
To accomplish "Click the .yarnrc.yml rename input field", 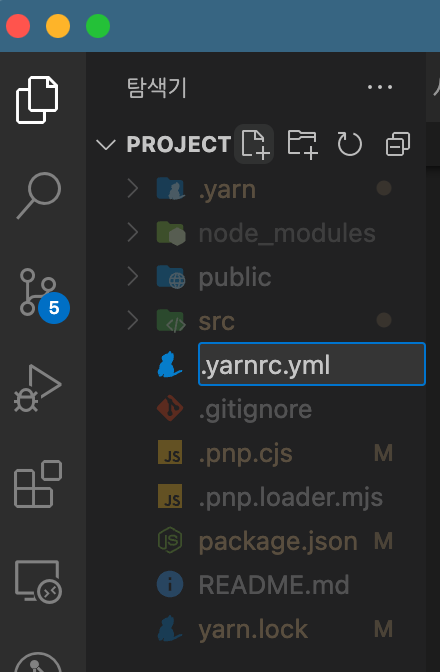I will [x=312, y=364].
